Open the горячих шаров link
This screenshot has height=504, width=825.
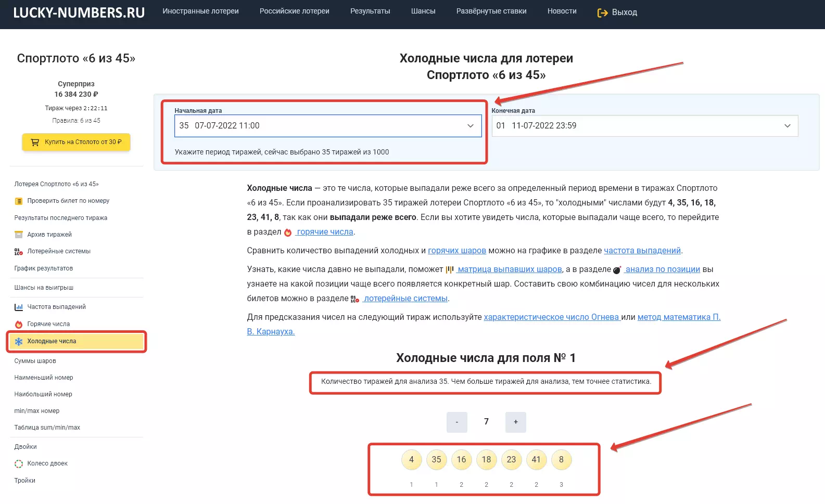[457, 251]
